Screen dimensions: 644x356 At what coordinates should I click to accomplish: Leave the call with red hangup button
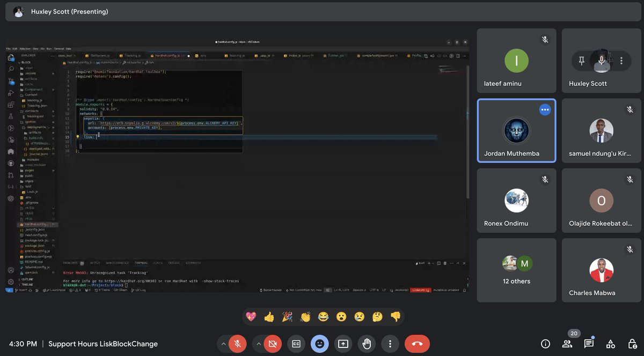pyautogui.click(x=417, y=344)
